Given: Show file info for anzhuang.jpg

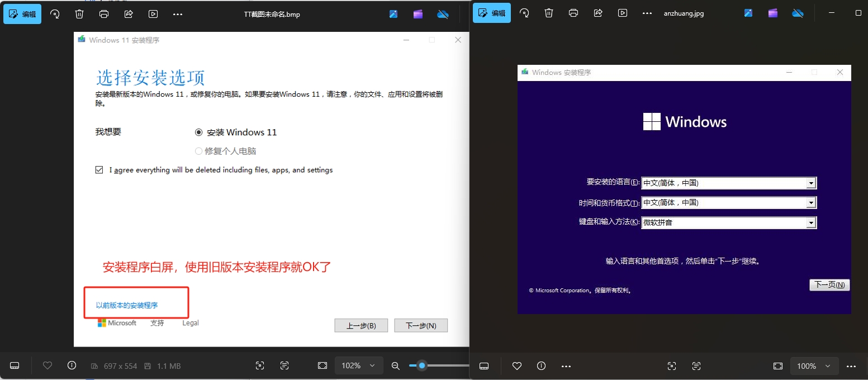Looking at the screenshot, I should pyautogui.click(x=541, y=366).
